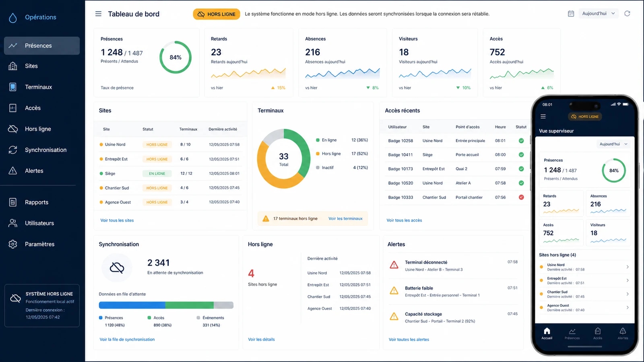The height and width of the screenshot is (362, 644).
Task: Tap the Accueil home icon in phone navigation
Action: pyautogui.click(x=547, y=331)
